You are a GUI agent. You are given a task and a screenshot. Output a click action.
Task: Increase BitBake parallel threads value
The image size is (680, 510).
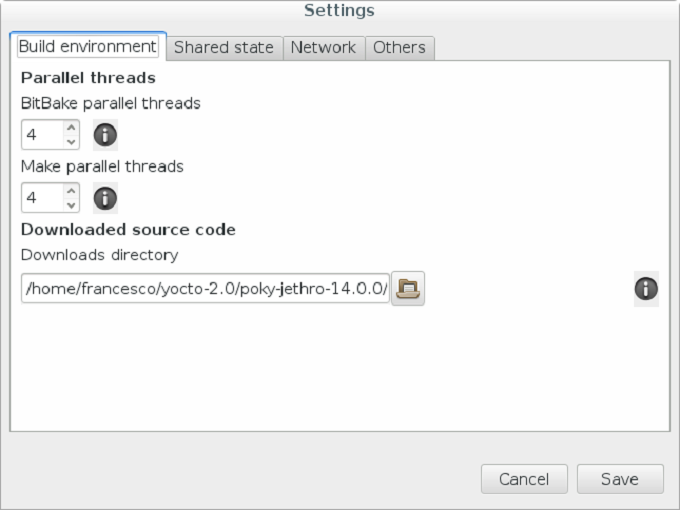pyautogui.click(x=71, y=127)
